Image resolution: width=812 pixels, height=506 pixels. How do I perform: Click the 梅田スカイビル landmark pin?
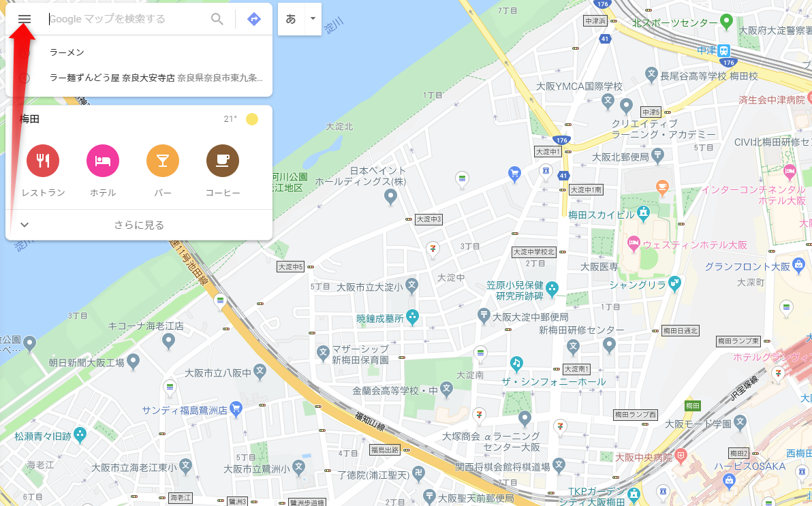point(643,213)
